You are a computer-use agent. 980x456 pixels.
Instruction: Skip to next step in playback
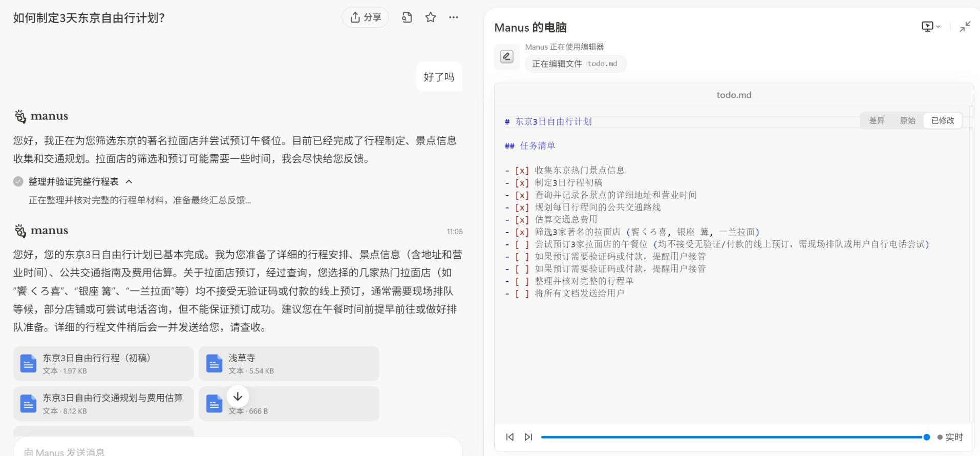(x=528, y=437)
